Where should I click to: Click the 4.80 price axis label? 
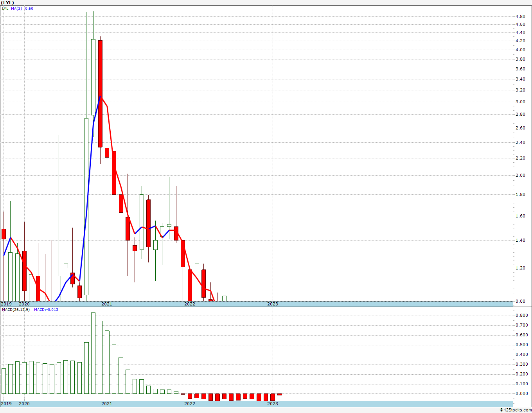(x=520, y=17)
